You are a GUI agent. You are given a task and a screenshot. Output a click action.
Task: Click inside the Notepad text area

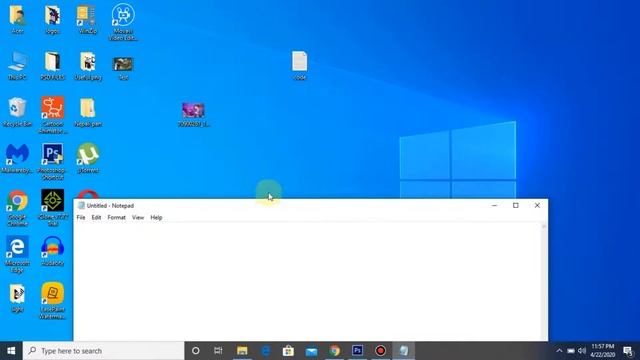point(307,282)
